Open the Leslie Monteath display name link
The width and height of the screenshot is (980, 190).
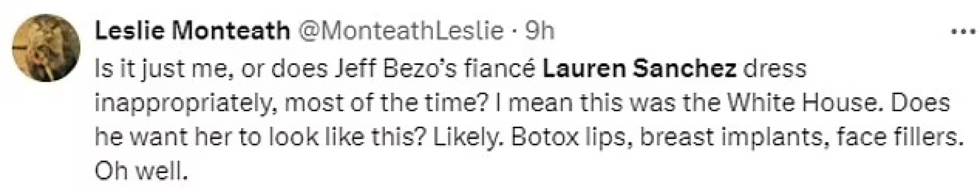[192, 31]
